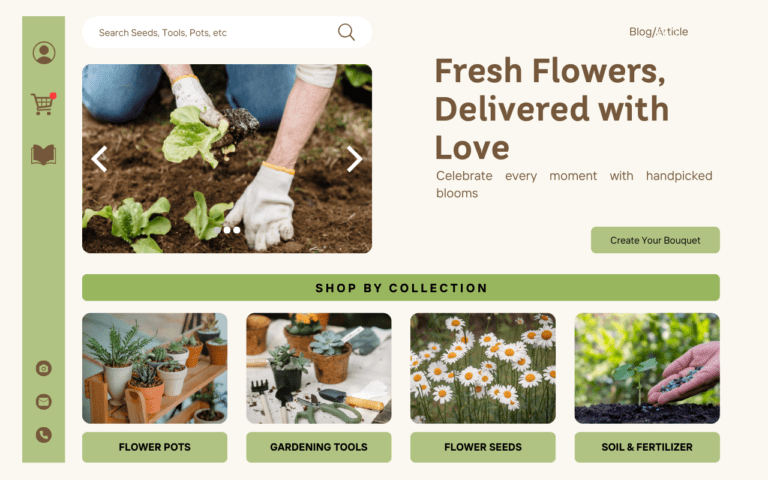The width and height of the screenshot is (768, 480).
Task: Open the Soil & Fertilizer category button
Action: click(647, 447)
